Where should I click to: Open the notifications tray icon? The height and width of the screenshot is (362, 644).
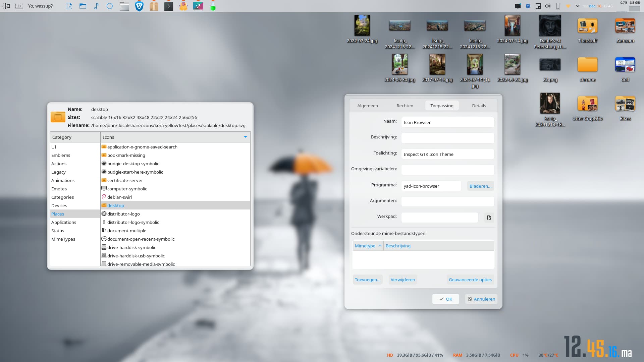point(518,6)
